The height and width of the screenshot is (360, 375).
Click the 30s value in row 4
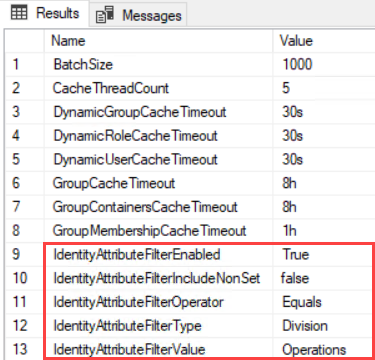(324, 136)
